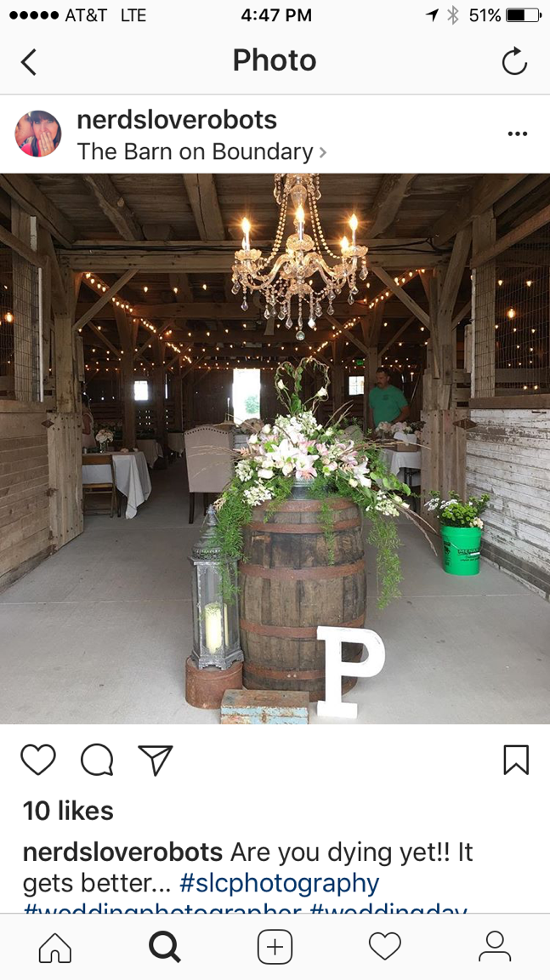Screen dimensions: 550x980
Task: Share post via paper plane icon
Action: (156, 760)
